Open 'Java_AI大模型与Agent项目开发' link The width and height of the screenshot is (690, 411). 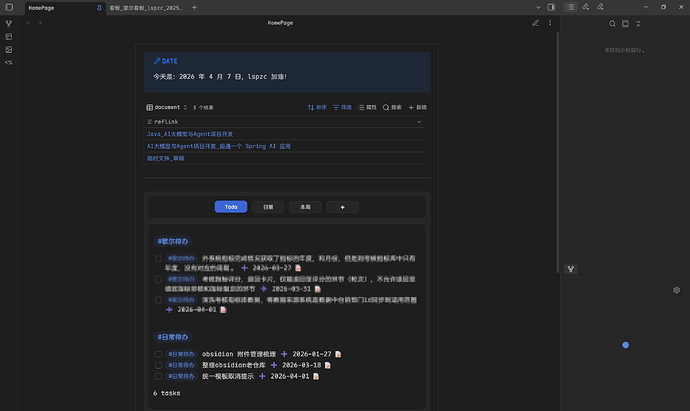190,133
